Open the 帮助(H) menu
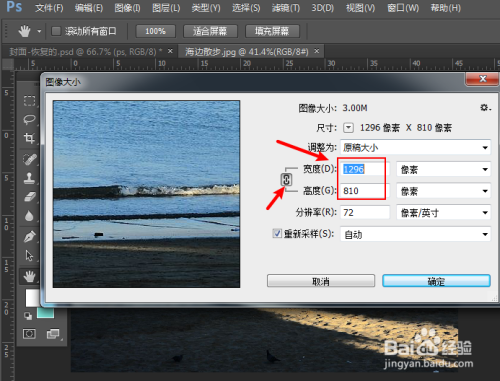 click(446, 8)
